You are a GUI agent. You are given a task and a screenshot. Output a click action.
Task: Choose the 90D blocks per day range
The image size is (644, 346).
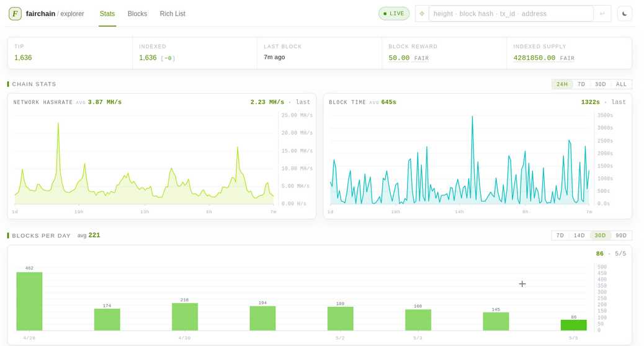[x=621, y=236]
